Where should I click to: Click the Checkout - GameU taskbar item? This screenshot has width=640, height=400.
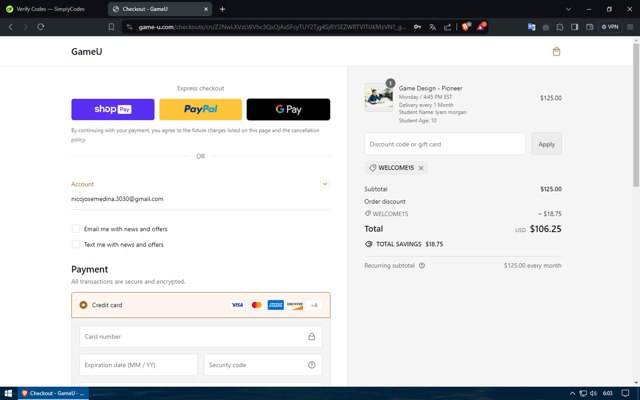point(53,393)
